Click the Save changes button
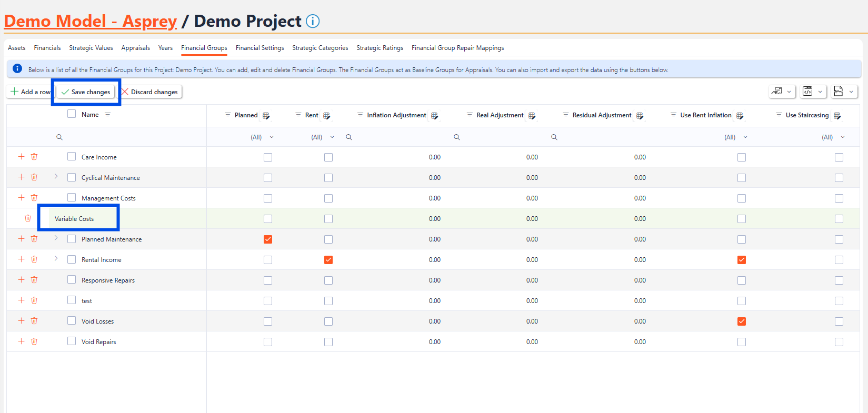Image resolution: width=868 pixels, height=413 pixels. (x=86, y=92)
